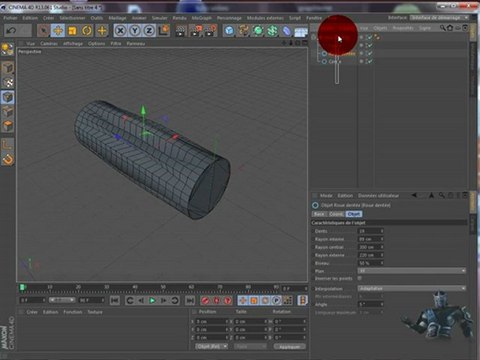Step to next frame
This screenshot has height=360, width=480.
(163, 301)
